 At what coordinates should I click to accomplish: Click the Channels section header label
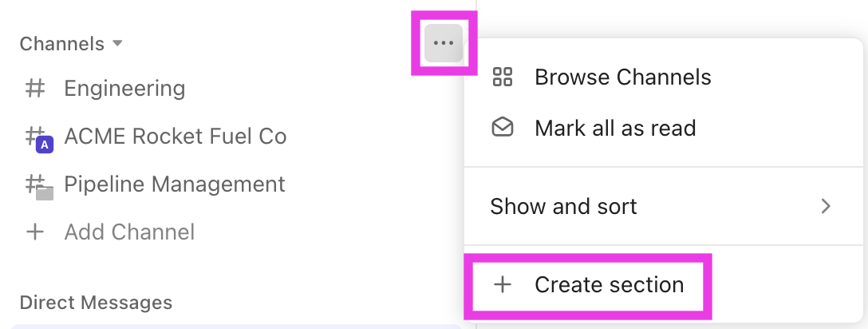pos(61,43)
